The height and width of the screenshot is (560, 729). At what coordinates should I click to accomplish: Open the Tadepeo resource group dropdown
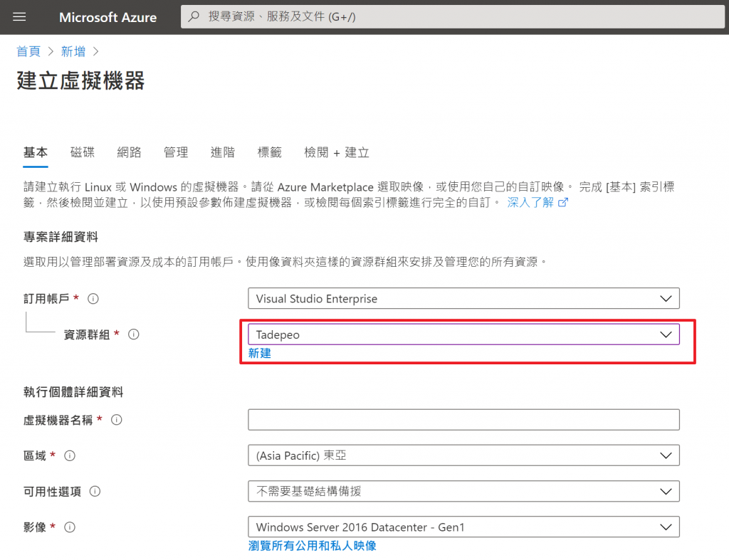(463, 334)
